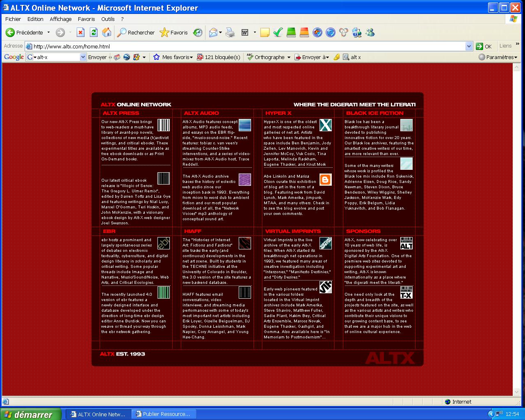This screenshot has height=420, width=525.
Task: Click the démarrer Start button
Action: [30, 414]
